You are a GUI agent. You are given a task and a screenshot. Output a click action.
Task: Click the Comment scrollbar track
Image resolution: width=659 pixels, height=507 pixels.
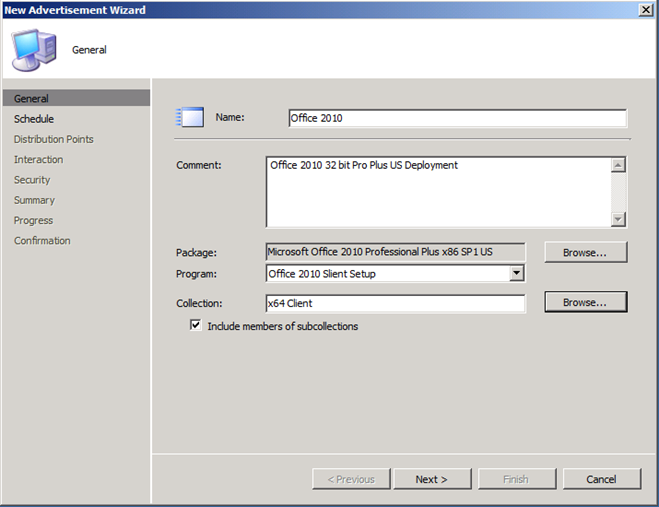[618, 192]
